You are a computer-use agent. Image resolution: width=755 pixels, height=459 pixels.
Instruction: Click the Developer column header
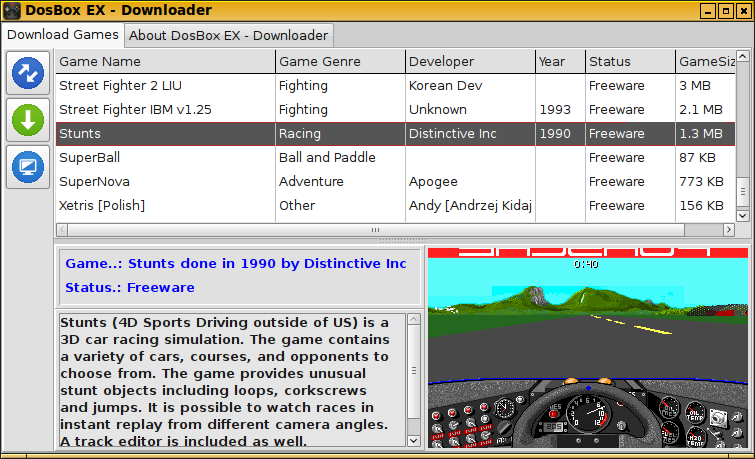pyautogui.click(x=469, y=62)
